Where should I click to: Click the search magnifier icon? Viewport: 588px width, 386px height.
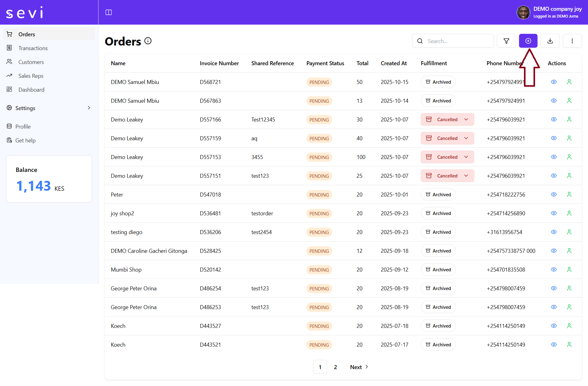pyautogui.click(x=420, y=41)
